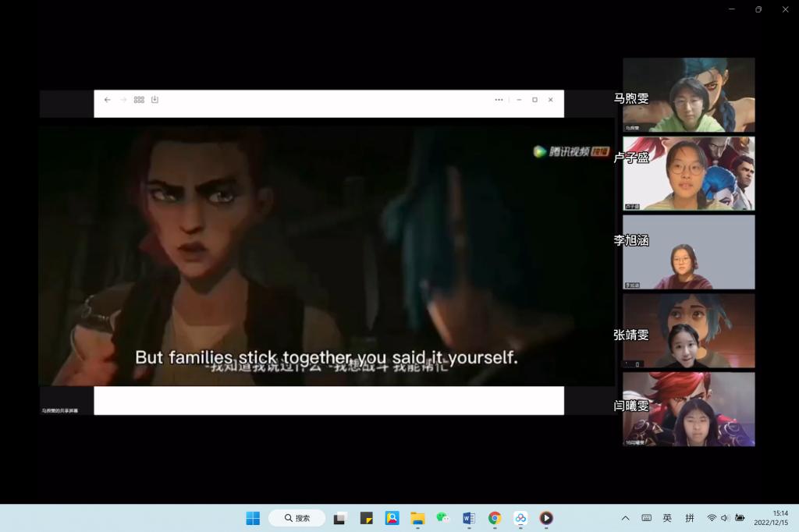Open Microsoft Word from the taskbar
The height and width of the screenshot is (532, 799).
point(468,518)
